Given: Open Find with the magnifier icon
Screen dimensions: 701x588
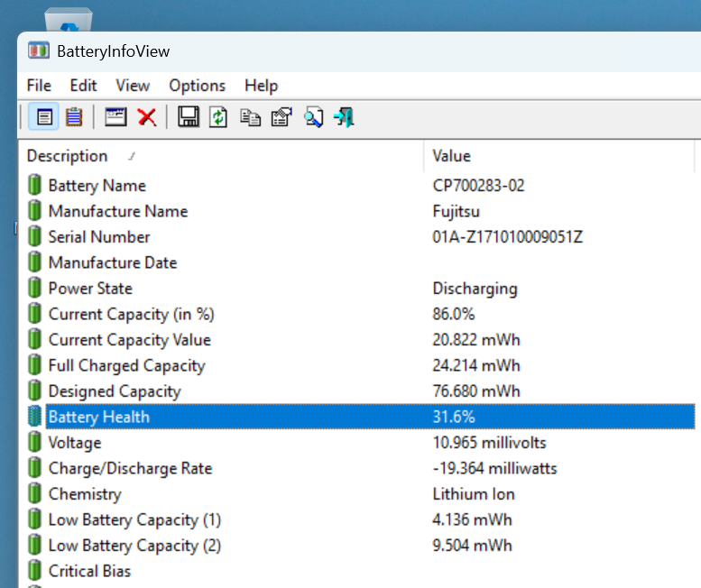Looking at the screenshot, I should click(313, 117).
